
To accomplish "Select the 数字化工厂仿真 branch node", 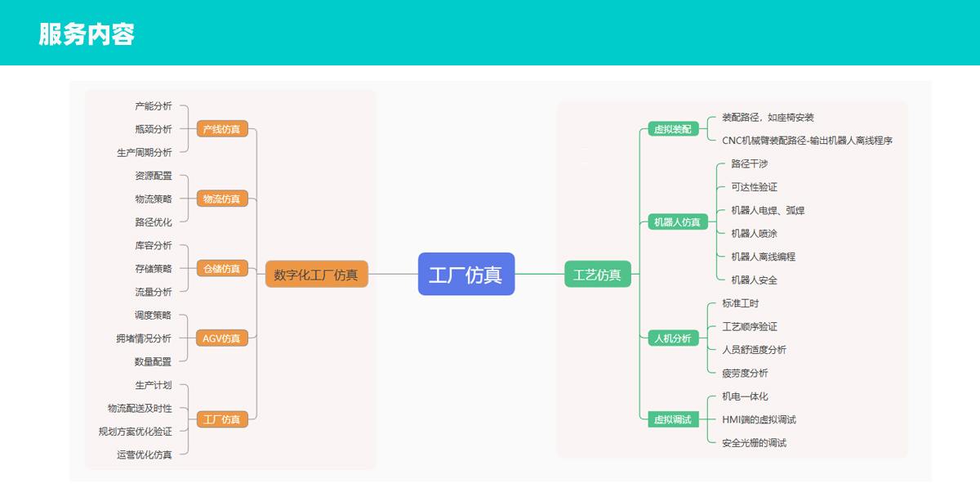I will [316, 275].
